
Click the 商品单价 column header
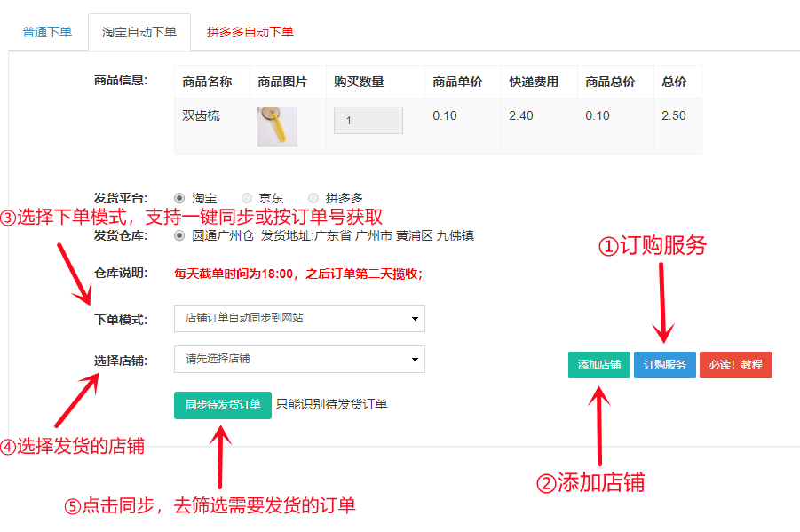[x=457, y=82]
